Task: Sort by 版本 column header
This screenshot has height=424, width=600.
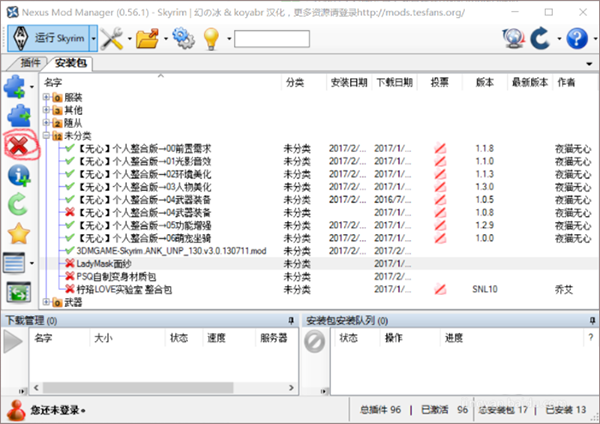Action: point(484,82)
